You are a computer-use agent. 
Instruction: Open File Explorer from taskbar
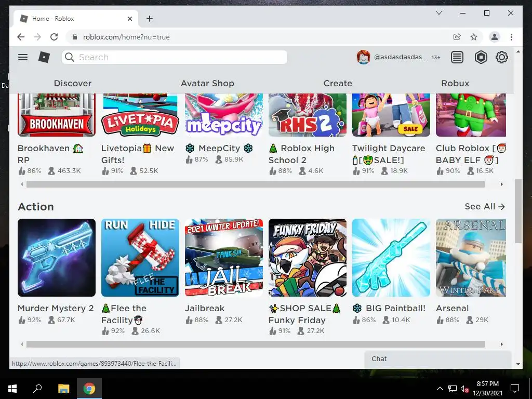(x=63, y=389)
